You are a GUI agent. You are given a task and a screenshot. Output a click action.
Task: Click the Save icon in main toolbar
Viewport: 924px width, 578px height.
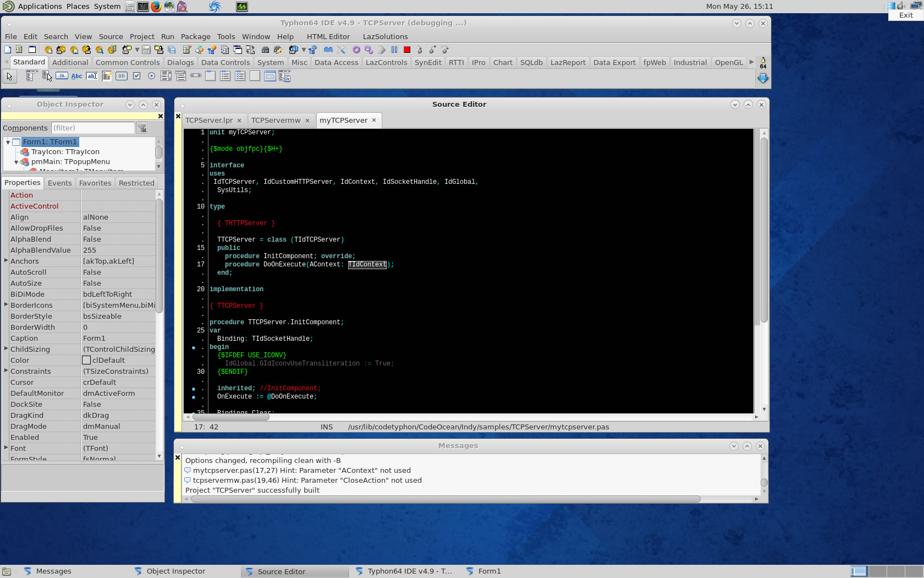click(146, 50)
